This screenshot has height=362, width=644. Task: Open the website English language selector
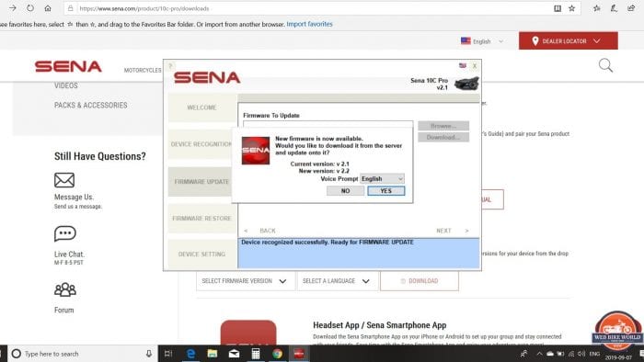[482, 41]
